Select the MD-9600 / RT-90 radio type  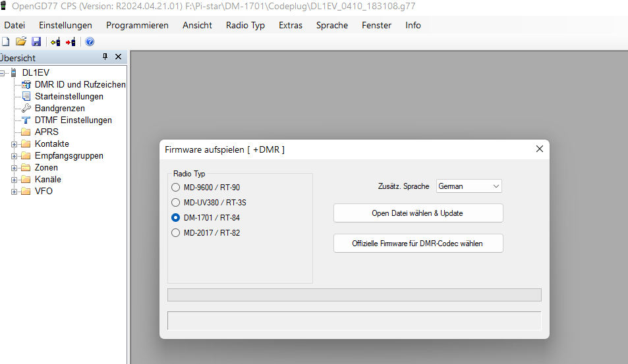[x=175, y=188]
